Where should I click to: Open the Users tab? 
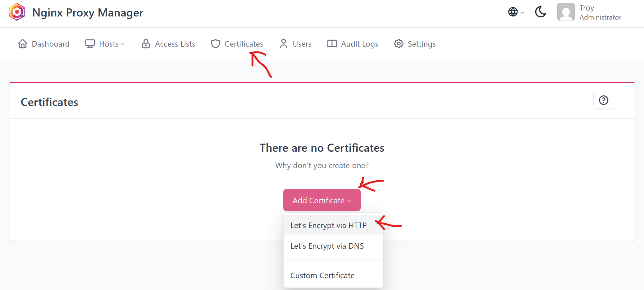295,44
